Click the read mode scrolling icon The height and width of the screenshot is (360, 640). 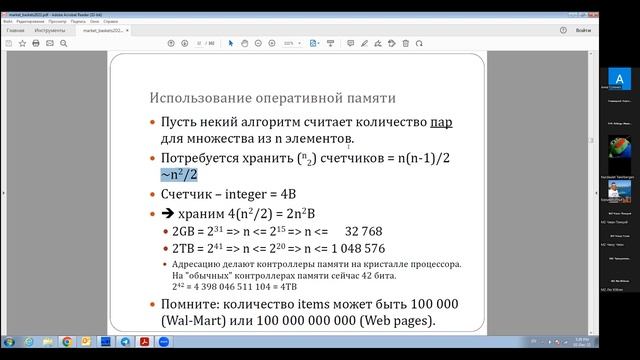pyautogui.click(x=331, y=43)
